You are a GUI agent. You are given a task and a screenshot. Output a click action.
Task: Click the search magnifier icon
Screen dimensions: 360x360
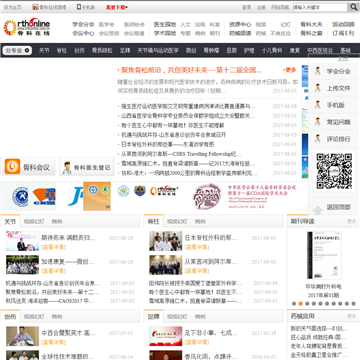(353, 7)
